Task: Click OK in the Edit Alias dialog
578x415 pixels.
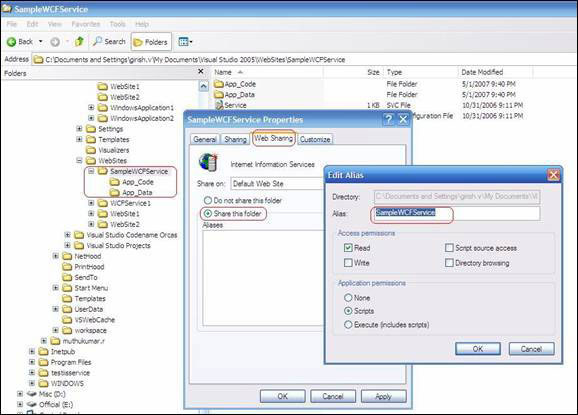Action: (478, 349)
